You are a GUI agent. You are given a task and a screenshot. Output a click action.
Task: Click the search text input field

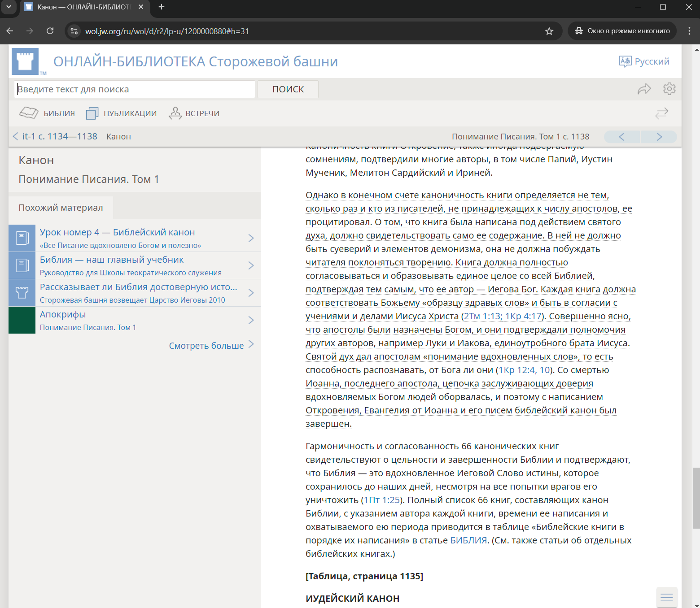click(135, 89)
